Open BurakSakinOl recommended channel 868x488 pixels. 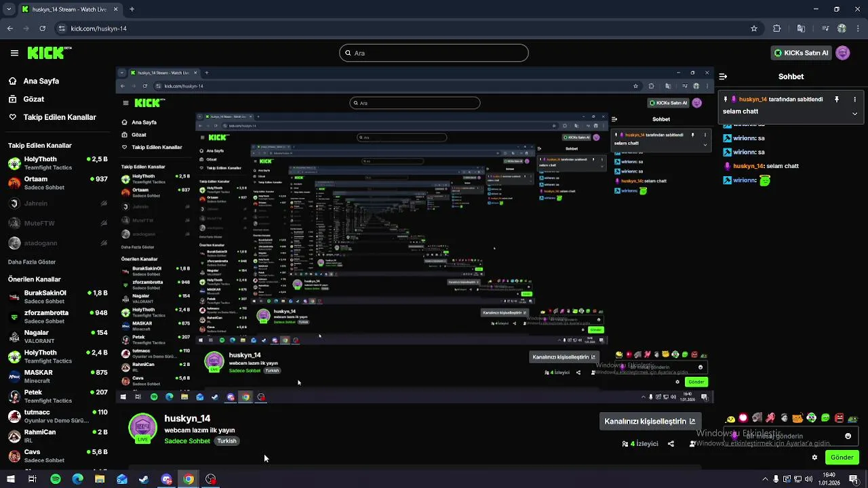click(x=58, y=297)
